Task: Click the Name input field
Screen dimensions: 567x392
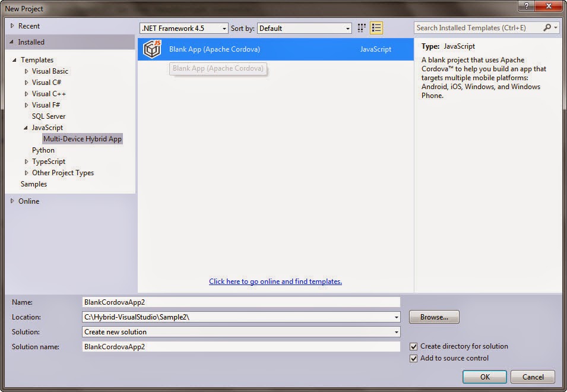Action: coord(241,302)
